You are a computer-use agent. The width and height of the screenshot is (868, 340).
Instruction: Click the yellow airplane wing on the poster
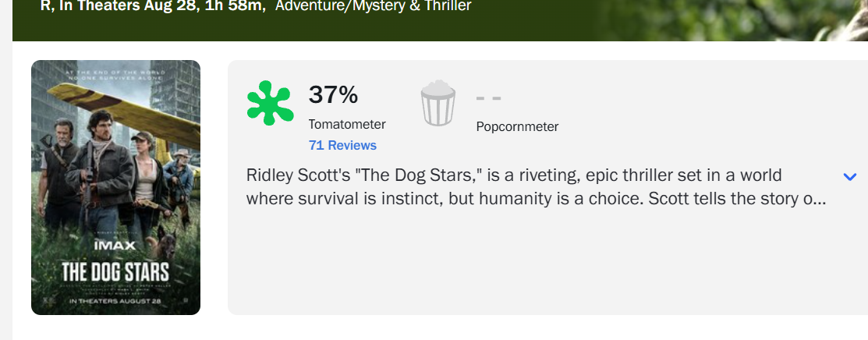[127, 114]
